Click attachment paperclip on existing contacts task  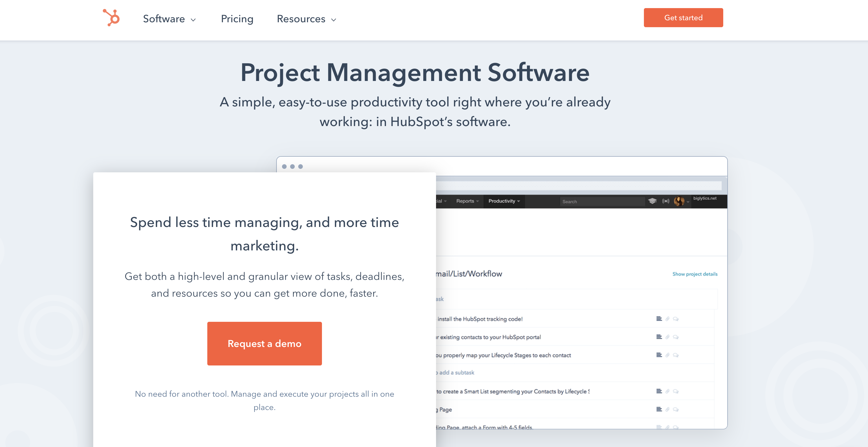(x=667, y=337)
